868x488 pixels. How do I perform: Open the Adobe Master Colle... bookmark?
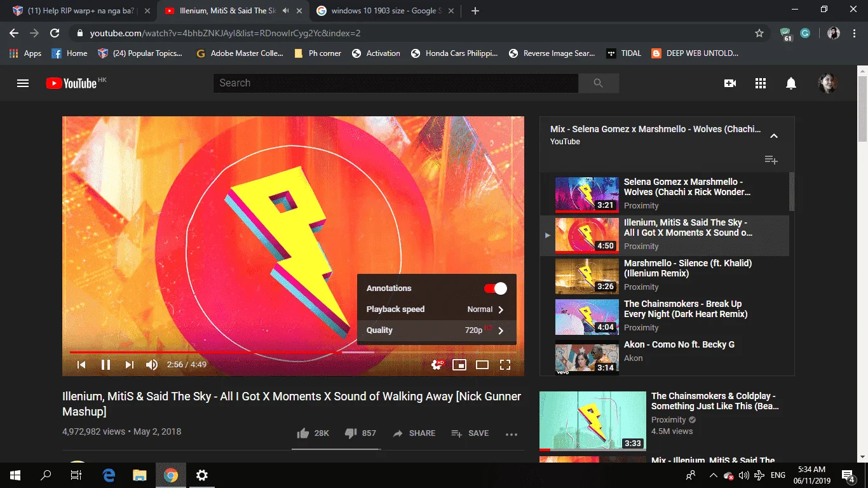(240, 53)
